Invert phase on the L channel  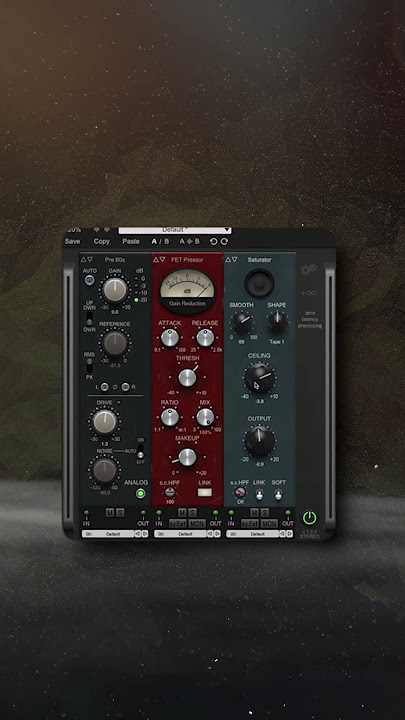click(105, 387)
